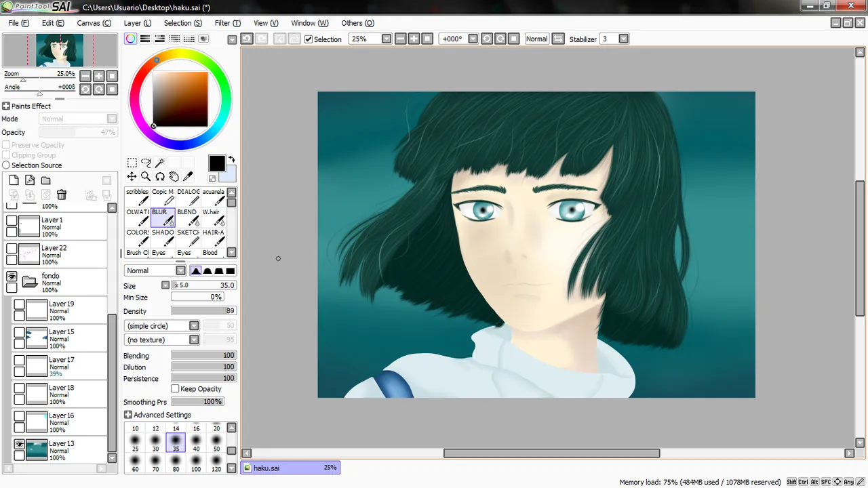Screen dimensions: 868x488
Task: Delete the selected layer with trash icon
Action: tap(62, 195)
